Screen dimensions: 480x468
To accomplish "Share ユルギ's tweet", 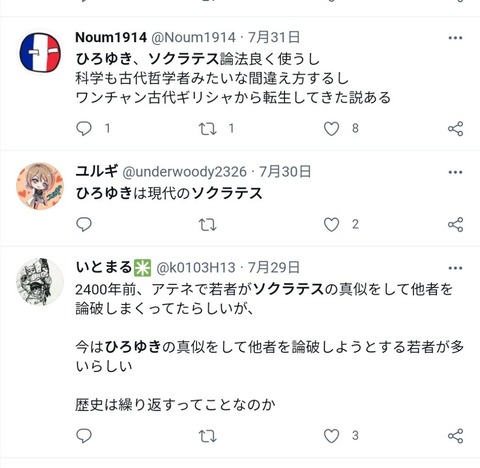I will 456,224.
